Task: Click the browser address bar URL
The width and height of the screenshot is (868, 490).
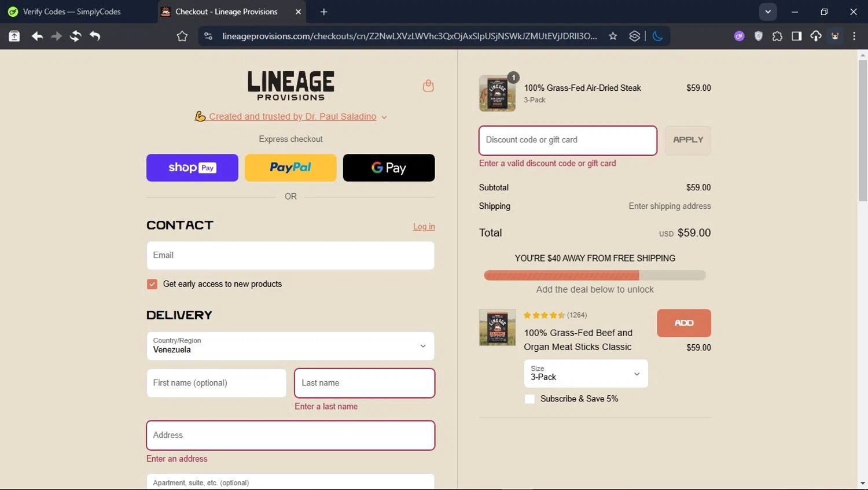Action: [409, 36]
